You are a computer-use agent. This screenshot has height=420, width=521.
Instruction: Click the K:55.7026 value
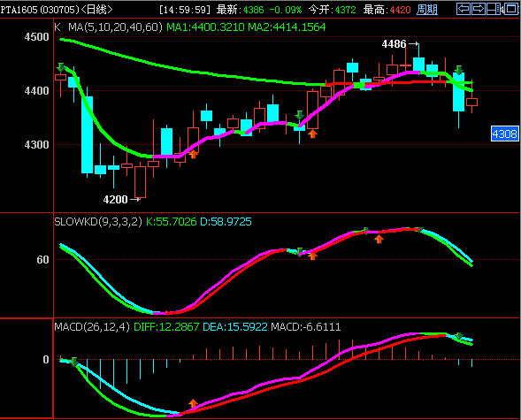coord(172,221)
